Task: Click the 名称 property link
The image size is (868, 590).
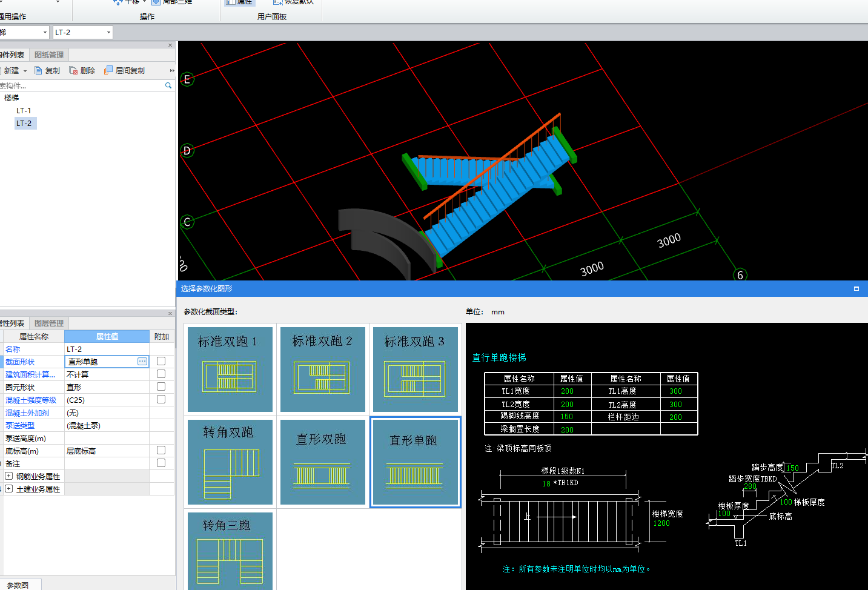Action: click(x=13, y=349)
